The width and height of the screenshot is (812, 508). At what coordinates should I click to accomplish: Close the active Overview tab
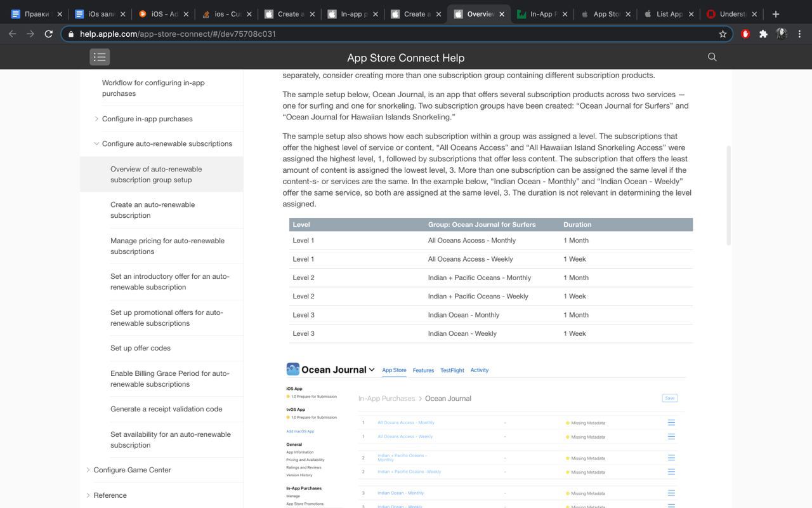[502, 14]
